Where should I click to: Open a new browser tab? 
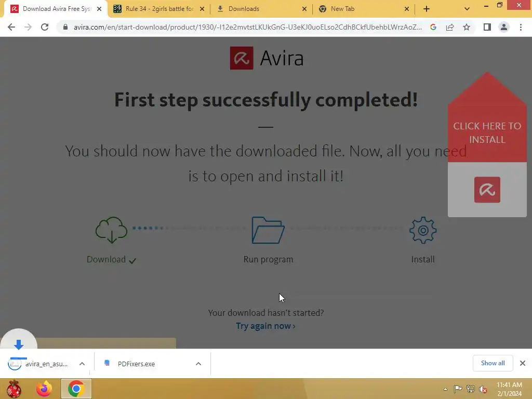click(427, 9)
